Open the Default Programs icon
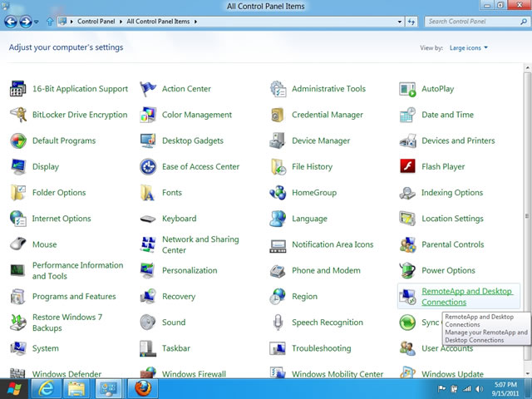 [18, 140]
